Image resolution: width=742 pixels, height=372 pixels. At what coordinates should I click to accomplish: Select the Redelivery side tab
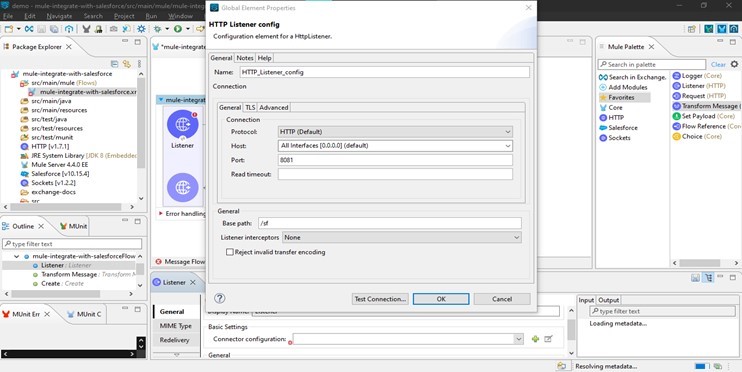coord(174,340)
